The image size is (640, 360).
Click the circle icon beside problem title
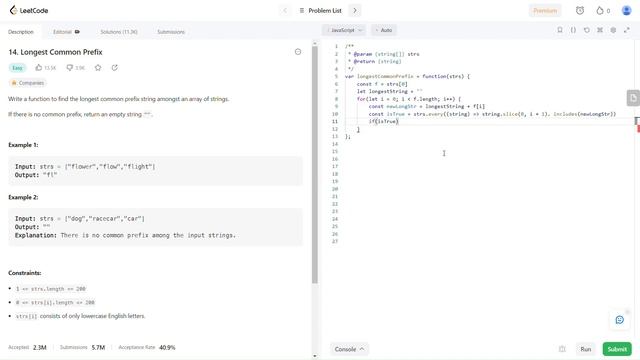pyautogui.click(x=298, y=52)
